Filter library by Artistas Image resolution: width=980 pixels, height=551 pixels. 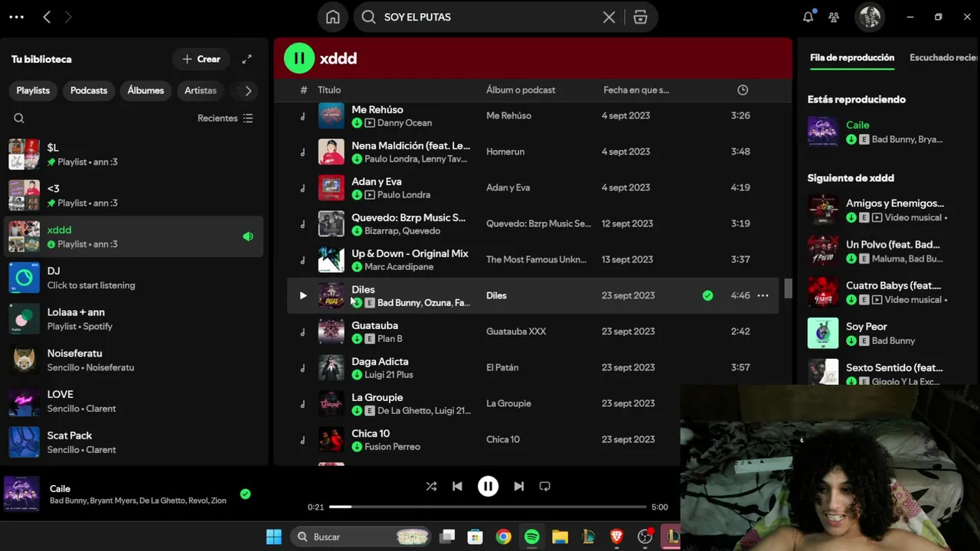(201, 90)
